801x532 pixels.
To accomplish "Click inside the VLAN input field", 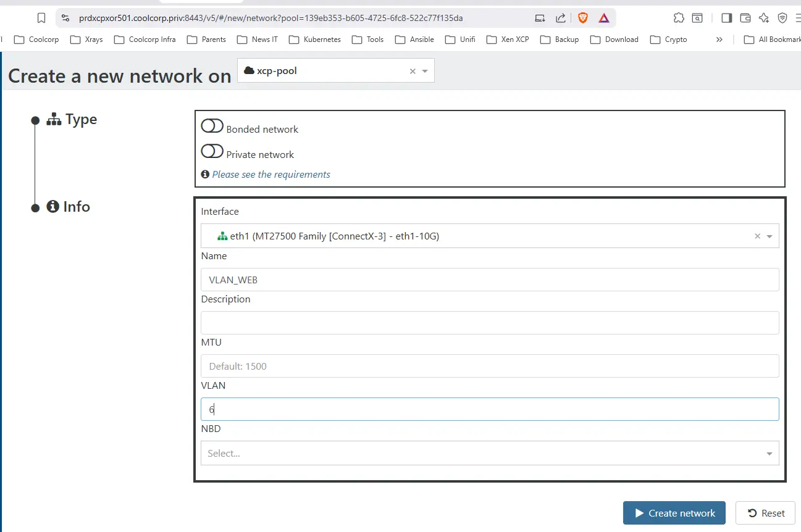I will (490, 409).
